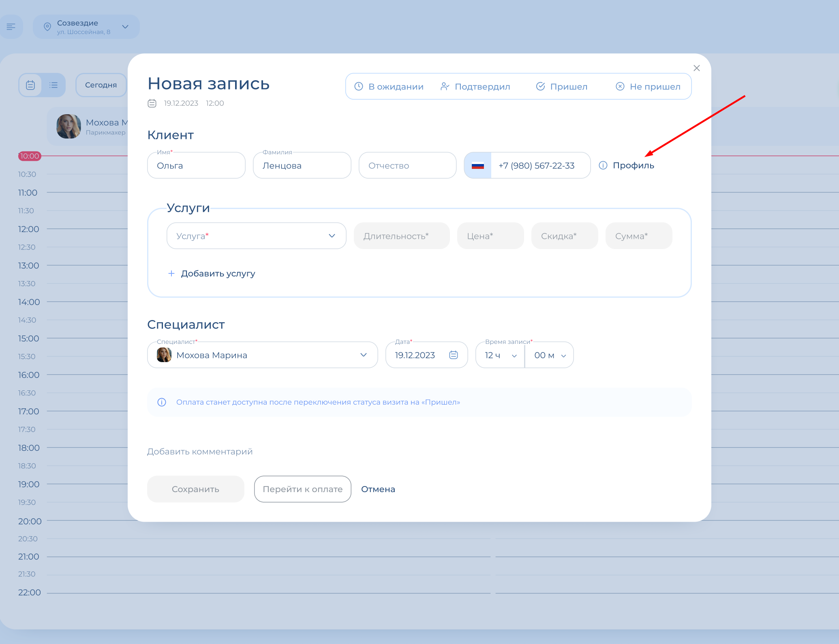Image resolution: width=839 pixels, height=644 pixels.
Task: Set status to Подтвердил
Action: tap(475, 87)
